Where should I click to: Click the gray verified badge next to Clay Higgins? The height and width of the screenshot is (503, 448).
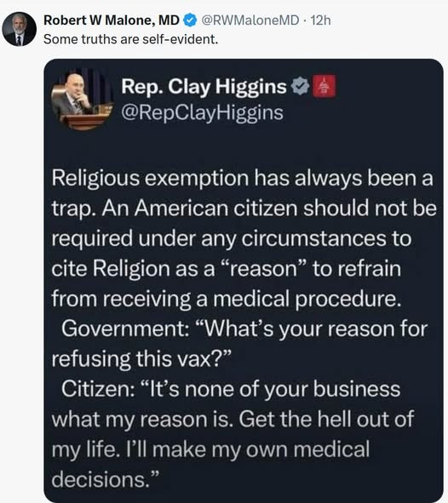click(301, 86)
